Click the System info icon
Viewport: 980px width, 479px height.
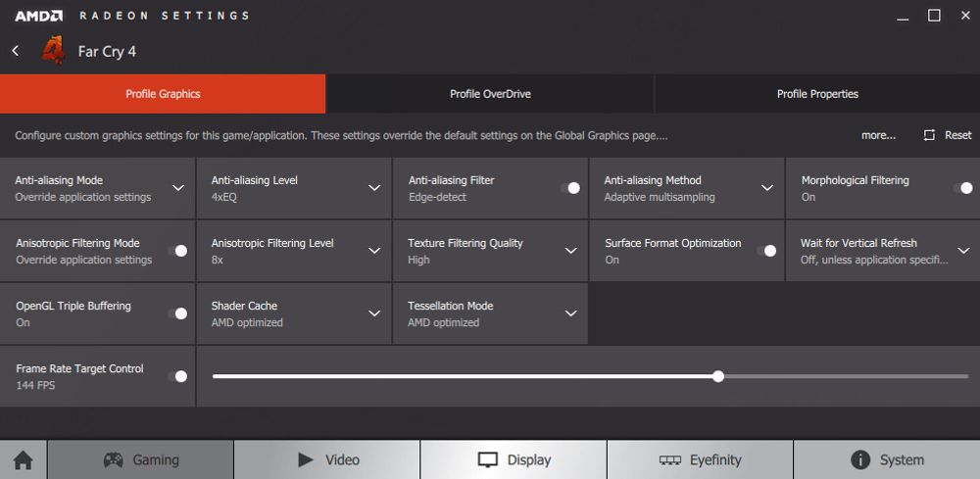(860, 460)
